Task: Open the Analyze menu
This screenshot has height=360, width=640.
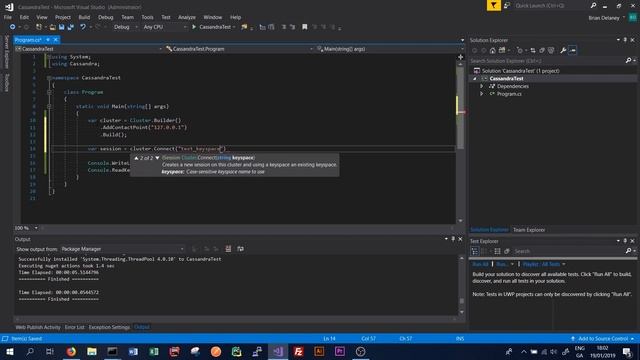Action: click(x=187, y=17)
